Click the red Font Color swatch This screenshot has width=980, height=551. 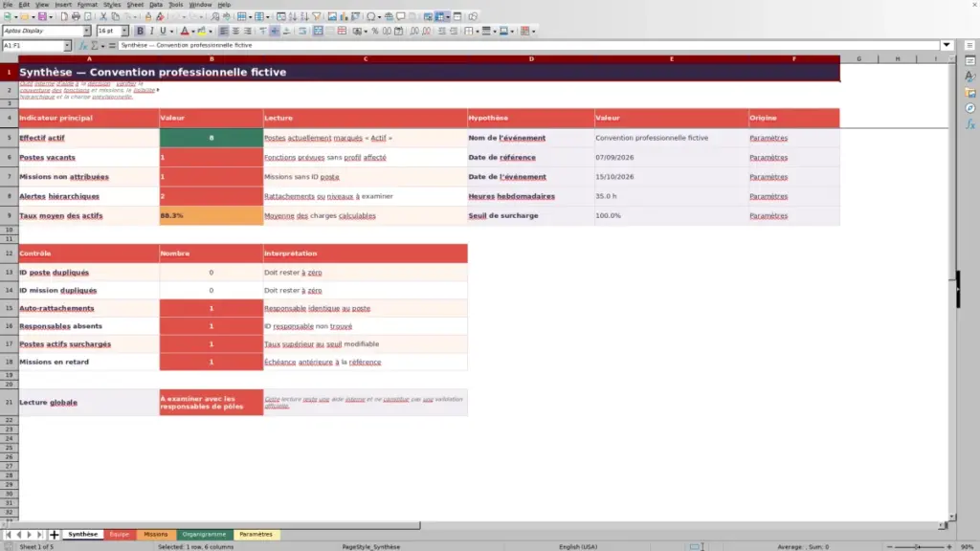(x=185, y=32)
